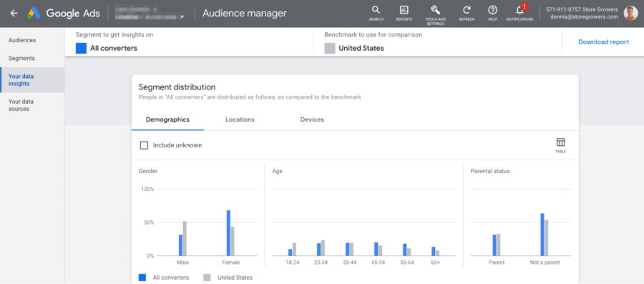Click the 45-54 age group label

(378, 263)
